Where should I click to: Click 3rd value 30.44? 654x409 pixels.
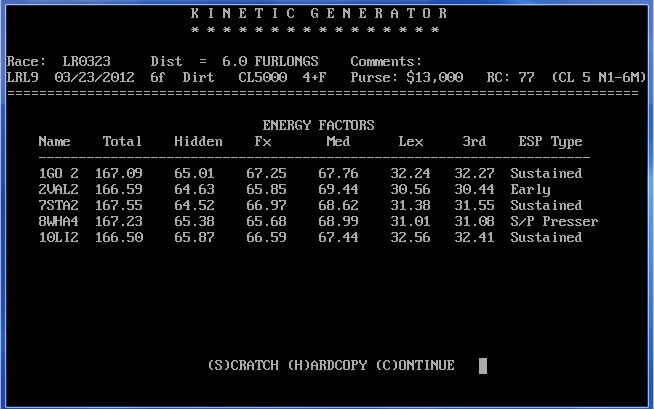point(475,189)
